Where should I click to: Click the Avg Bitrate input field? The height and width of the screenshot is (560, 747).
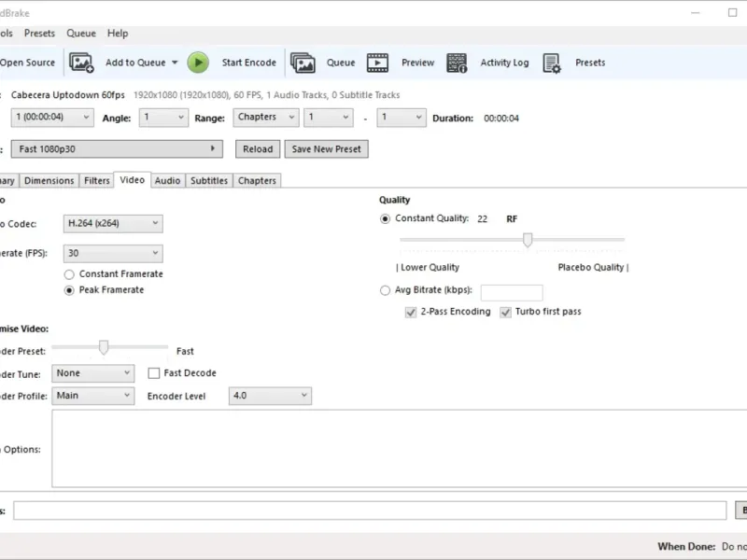click(x=512, y=293)
